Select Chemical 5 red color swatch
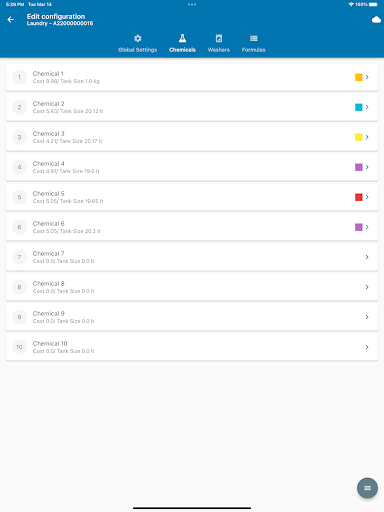Screen dimensions: 384x512 coord(359,197)
